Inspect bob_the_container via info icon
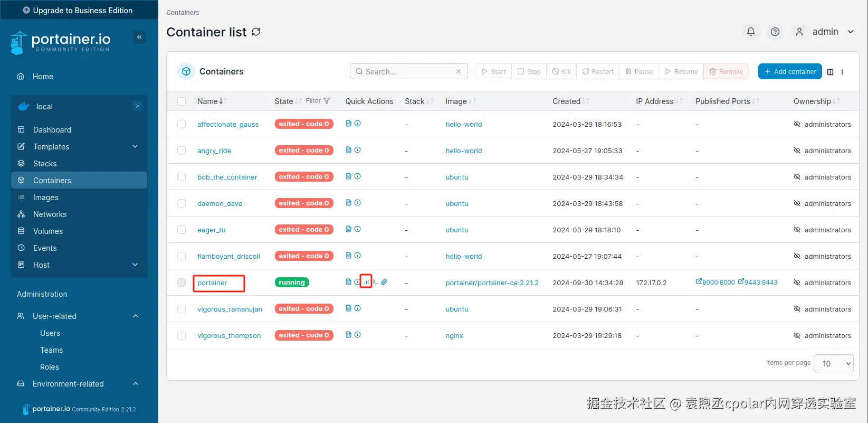 tap(357, 176)
